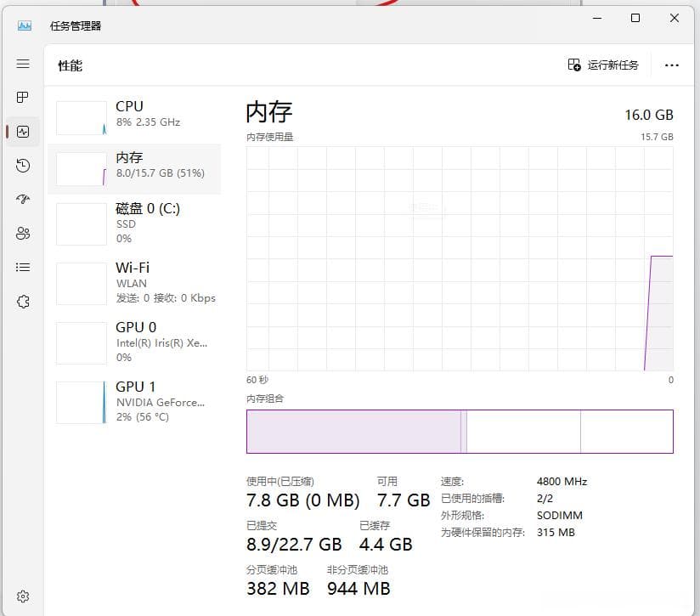Click the GPU 1 mini graph thumbnail
This screenshot has width=700, height=616.
pos(82,402)
